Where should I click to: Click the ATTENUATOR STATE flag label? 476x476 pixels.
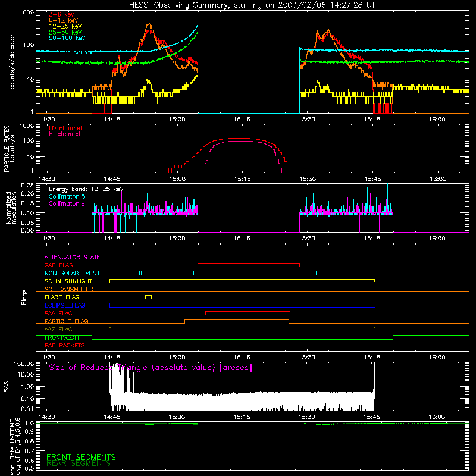click(72, 257)
